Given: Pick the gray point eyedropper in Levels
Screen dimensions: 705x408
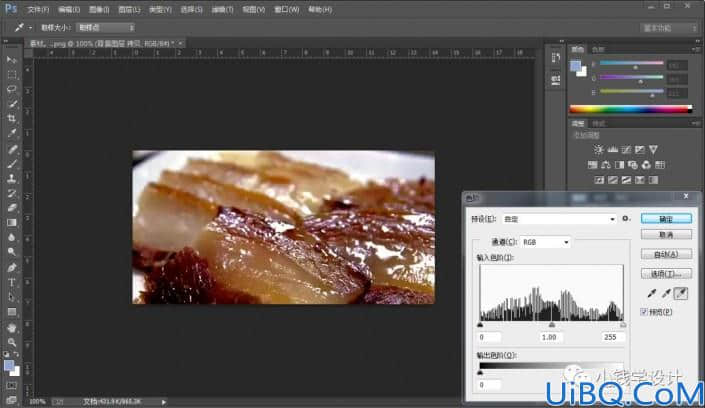Looking at the screenshot, I should tap(666, 294).
